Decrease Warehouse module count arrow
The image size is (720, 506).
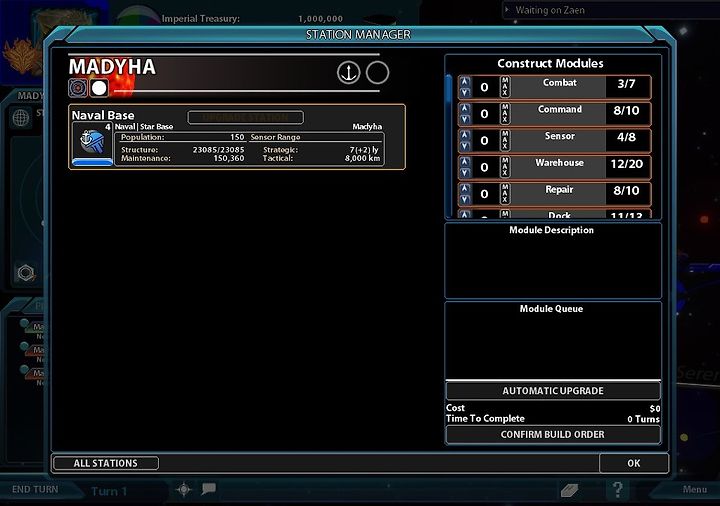465,172
